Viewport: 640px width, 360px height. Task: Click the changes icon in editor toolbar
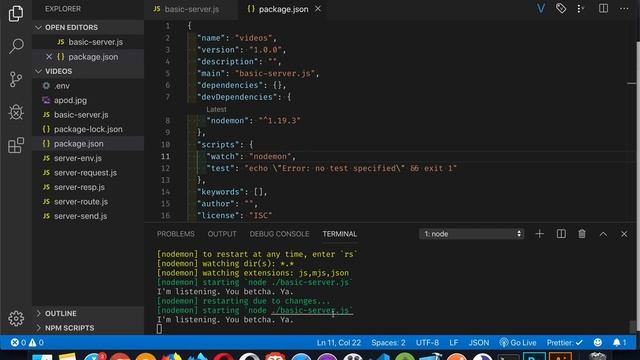[581, 9]
